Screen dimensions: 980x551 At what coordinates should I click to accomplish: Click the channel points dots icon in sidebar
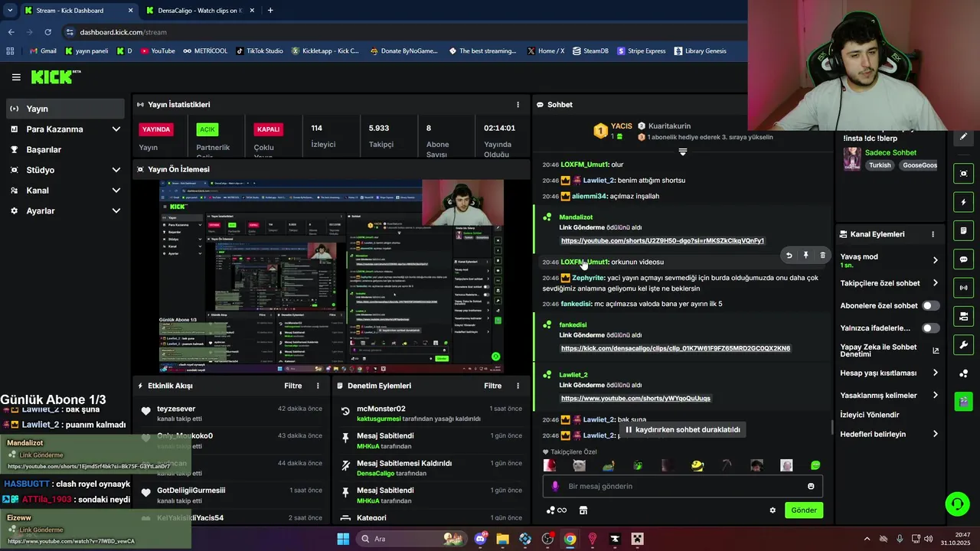coord(963,373)
